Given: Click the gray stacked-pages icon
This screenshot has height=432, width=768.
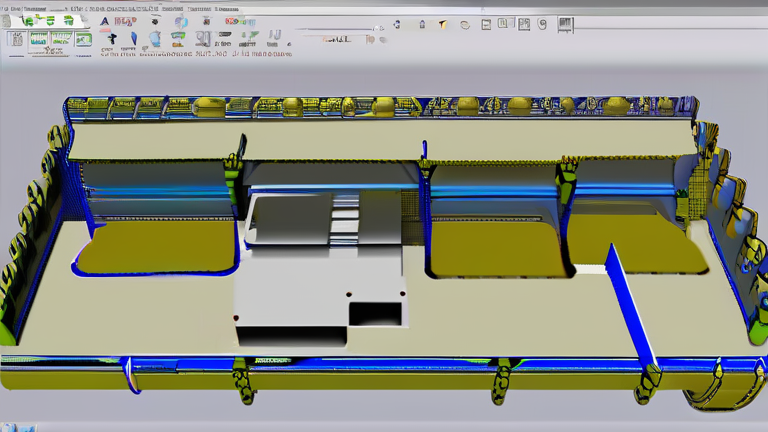Looking at the screenshot, I should [202, 39].
